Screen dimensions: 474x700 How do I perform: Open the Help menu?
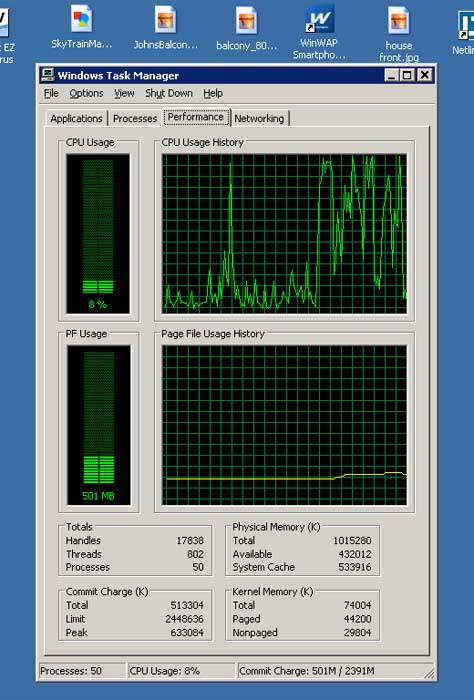click(x=213, y=93)
